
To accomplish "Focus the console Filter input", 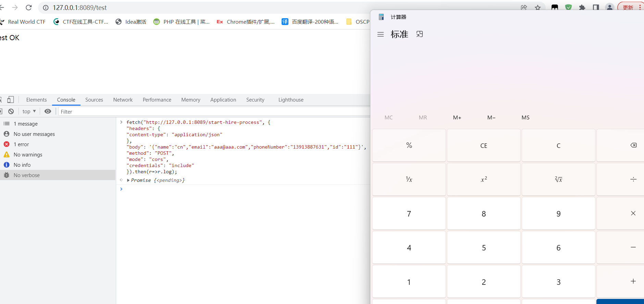I will (214, 112).
